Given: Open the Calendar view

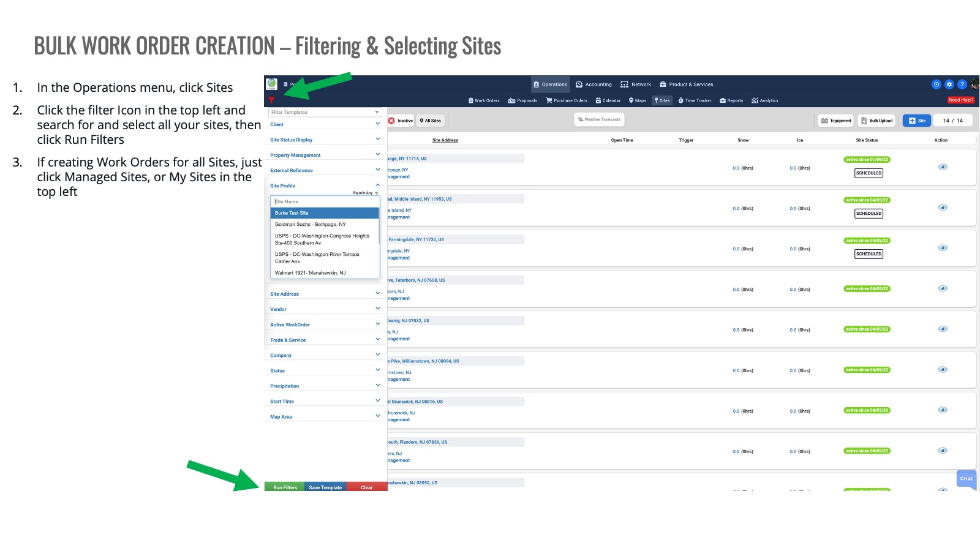Looking at the screenshot, I should 608,100.
